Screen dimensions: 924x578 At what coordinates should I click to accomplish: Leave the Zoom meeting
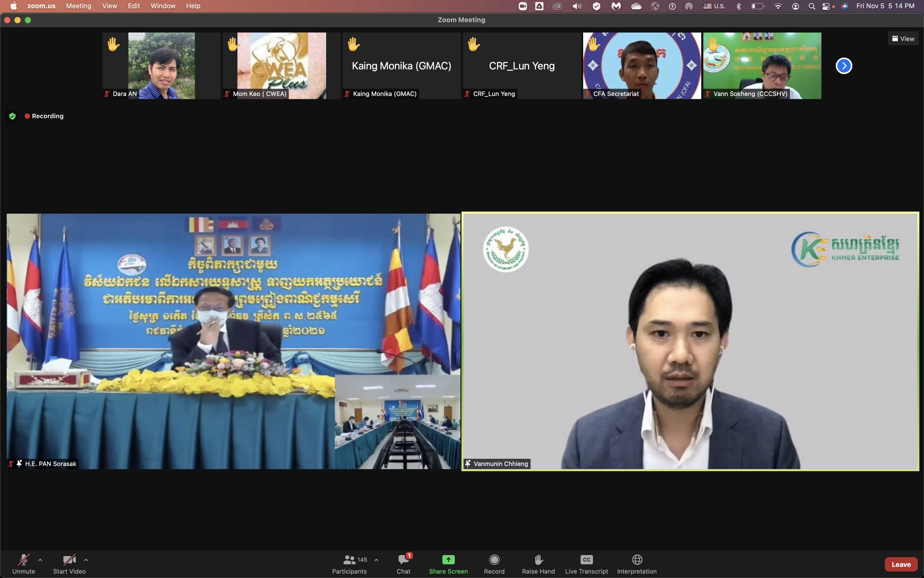coord(901,564)
